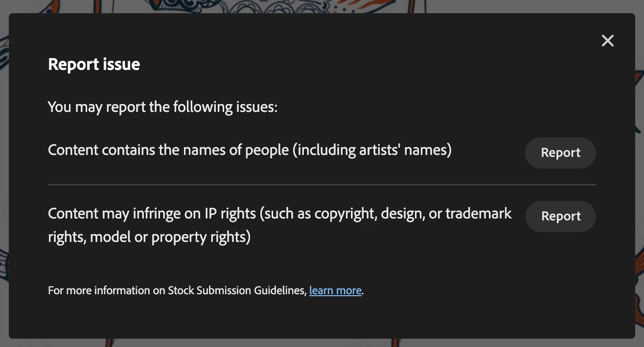Viewport: 644px width, 347px height.
Task: Click the artists' names issue description
Action: point(250,150)
